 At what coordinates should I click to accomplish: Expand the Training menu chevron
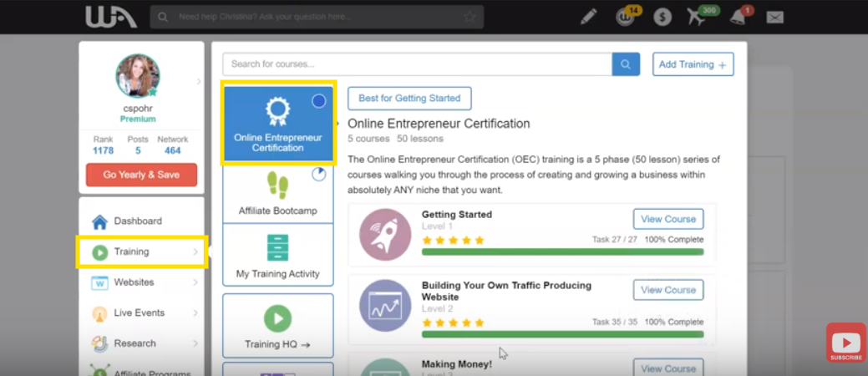[195, 252]
